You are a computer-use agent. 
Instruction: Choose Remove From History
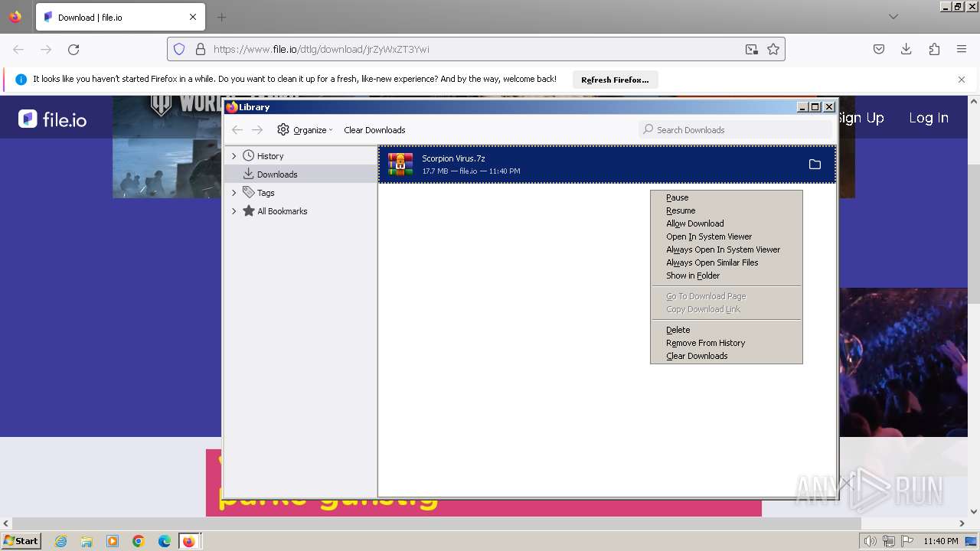[x=726, y=343]
